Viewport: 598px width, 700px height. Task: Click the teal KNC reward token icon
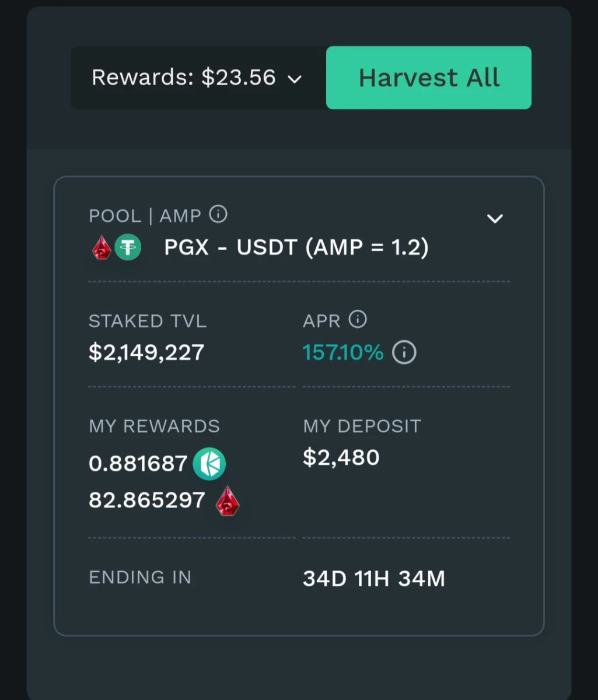[209, 464]
